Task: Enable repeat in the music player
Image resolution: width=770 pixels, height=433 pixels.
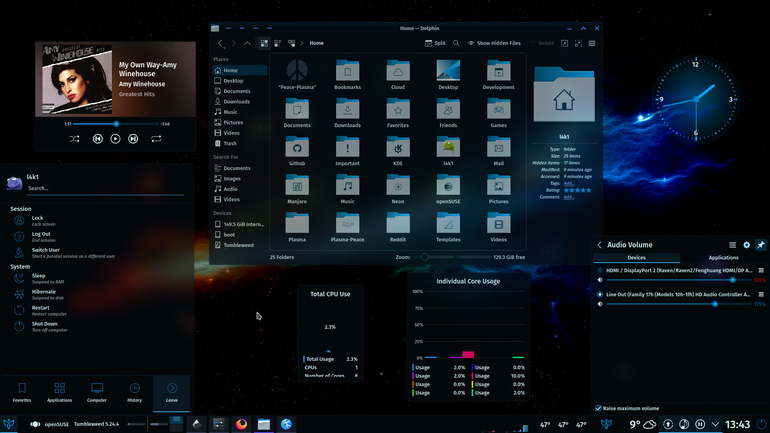Action: (x=156, y=139)
